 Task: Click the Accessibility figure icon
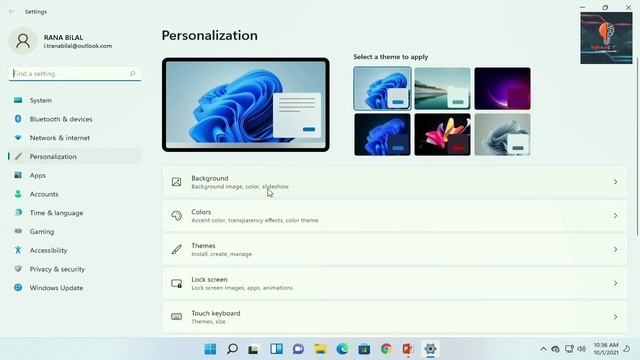pos(18,250)
